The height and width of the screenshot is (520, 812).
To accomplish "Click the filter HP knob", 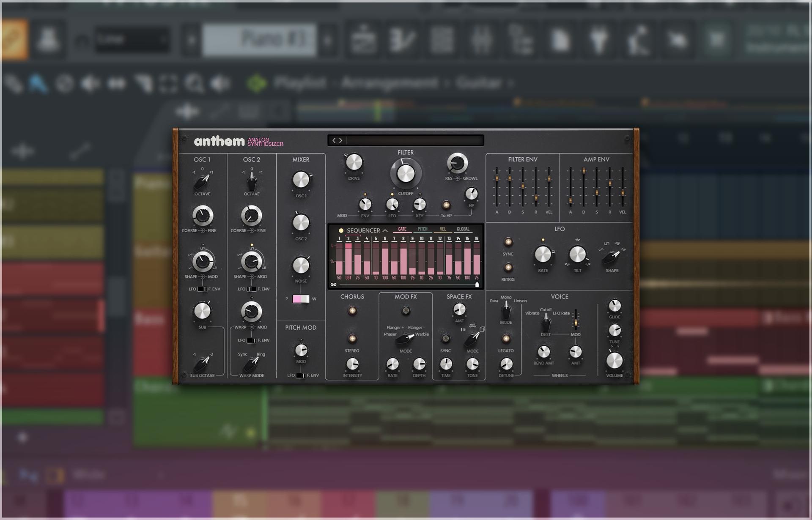I will pos(471,194).
